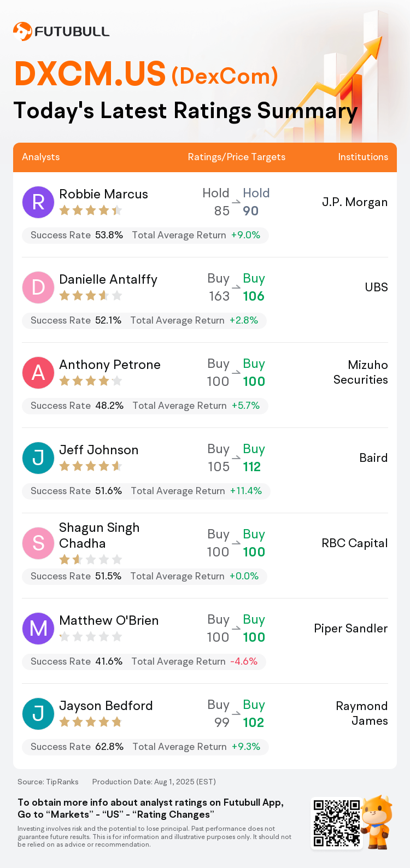This screenshot has width=410, height=868.
Task: Click Jayson Bedford five-star rating
Action: point(91,722)
